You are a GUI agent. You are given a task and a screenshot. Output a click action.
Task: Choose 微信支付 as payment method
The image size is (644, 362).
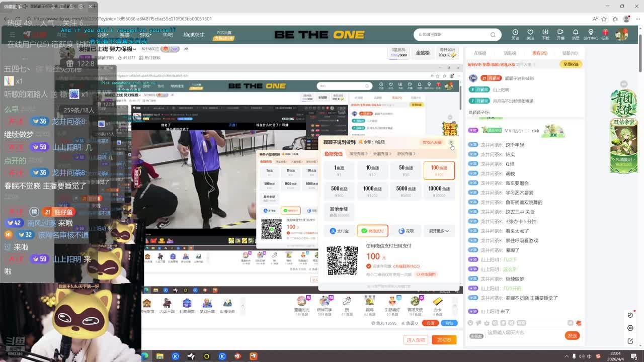(x=372, y=231)
